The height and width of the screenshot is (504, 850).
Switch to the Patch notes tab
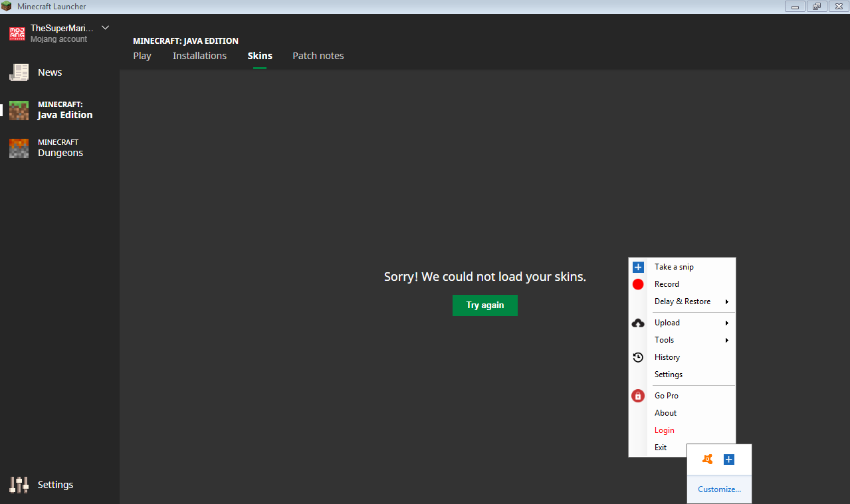318,56
